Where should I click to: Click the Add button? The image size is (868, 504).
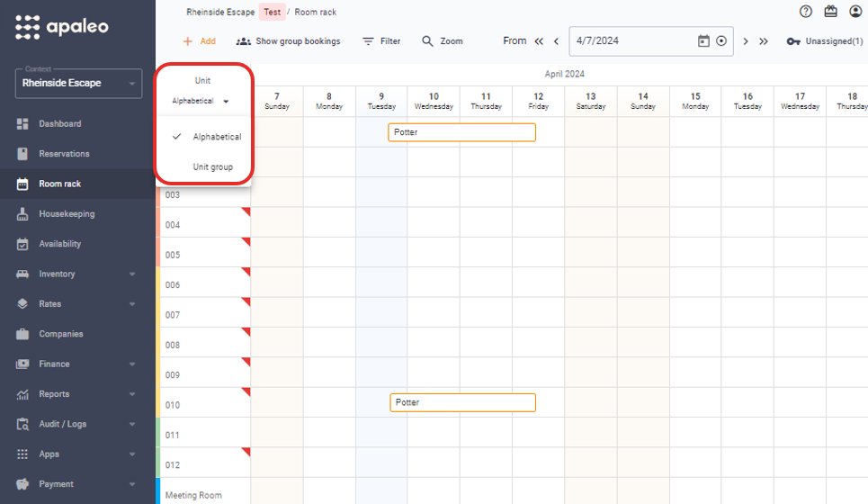[x=199, y=41]
